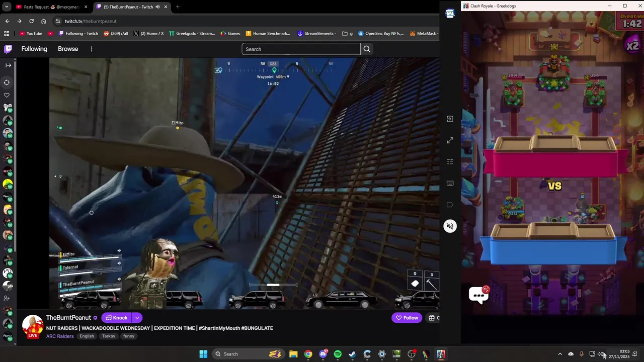644x362 pixels.
Task: Open the r/all Reddit bookmark
Action: 116,33
